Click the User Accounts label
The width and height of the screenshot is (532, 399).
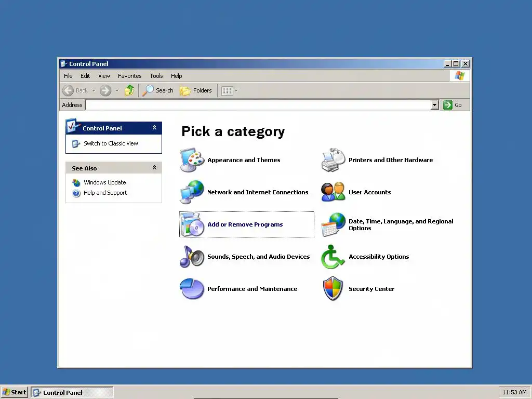point(370,192)
